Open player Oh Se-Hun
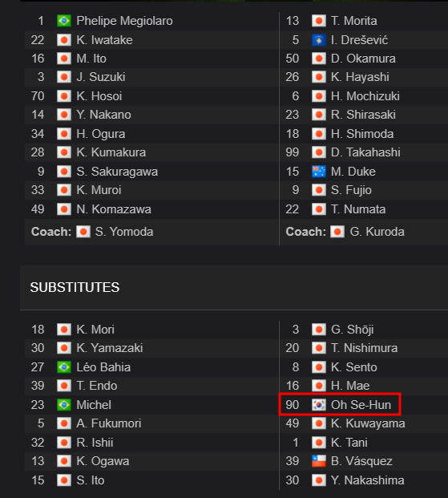 361,405
